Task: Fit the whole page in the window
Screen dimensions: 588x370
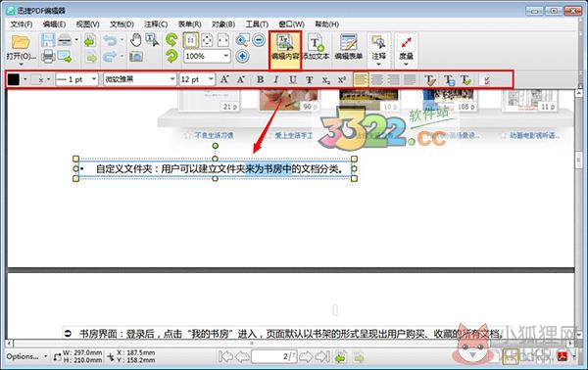Action: coord(207,40)
